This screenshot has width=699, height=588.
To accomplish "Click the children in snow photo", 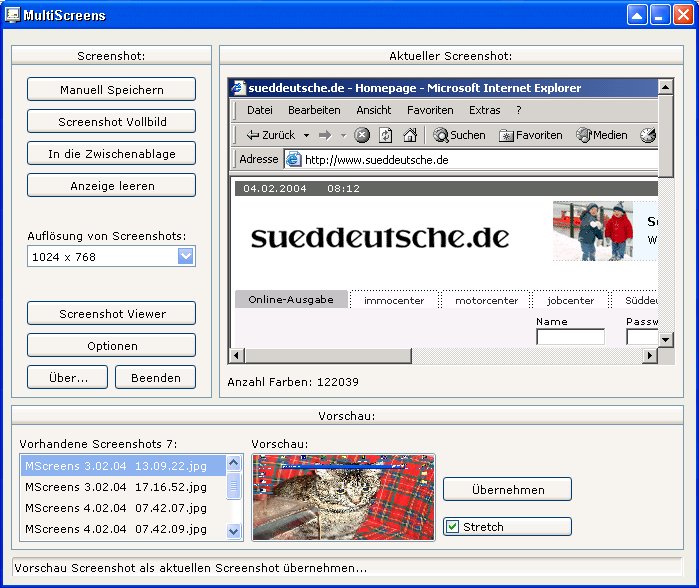I will pyautogui.click(x=593, y=230).
